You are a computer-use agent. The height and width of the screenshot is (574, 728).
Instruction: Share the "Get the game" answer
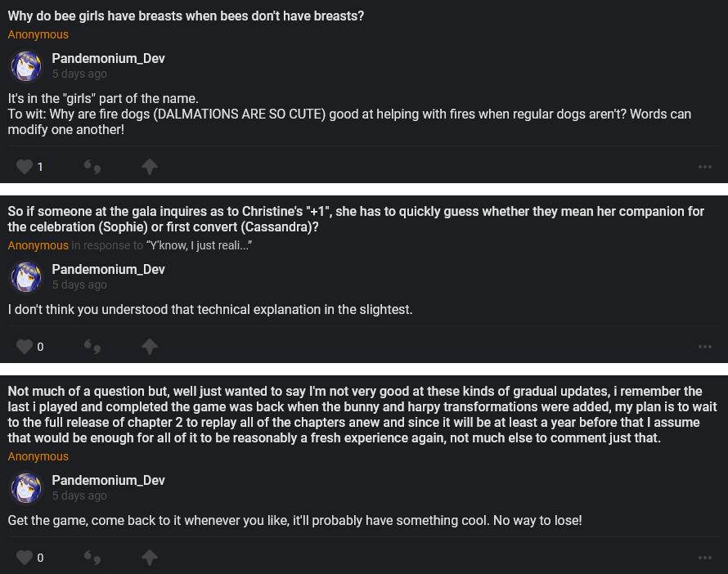pos(149,558)
